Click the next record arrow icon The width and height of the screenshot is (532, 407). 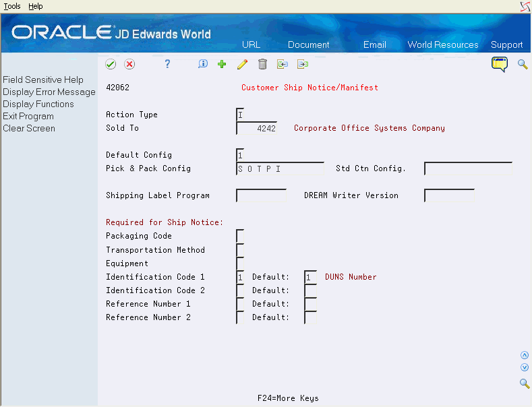coord(303,64)
